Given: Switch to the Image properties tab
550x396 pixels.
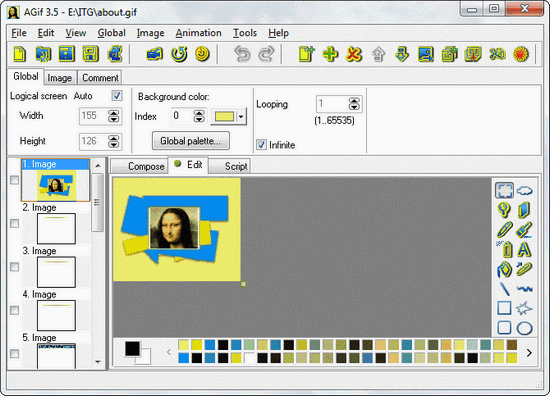Looking at the screenshot, I should tap(60, 78).
